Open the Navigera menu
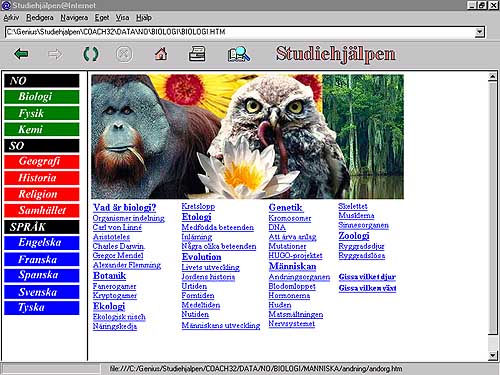Viewport: 500px width, 375px height. click(x=74, y=18)
